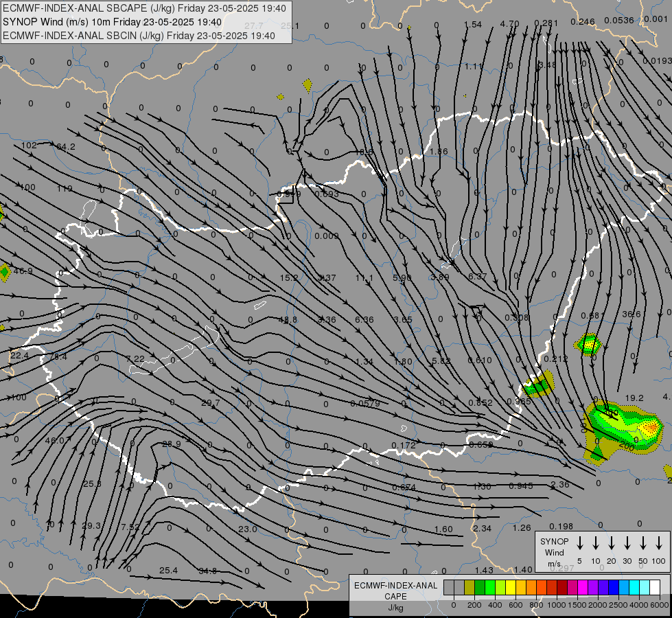Select the bright magenta CAPE legend swatch
Screen dimensions: 672x618
coord(583,588)
